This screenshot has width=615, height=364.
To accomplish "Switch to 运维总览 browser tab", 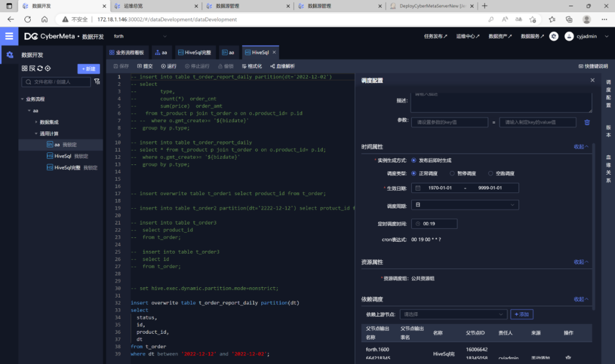I will pyautogui.click(x=155, y=6).
